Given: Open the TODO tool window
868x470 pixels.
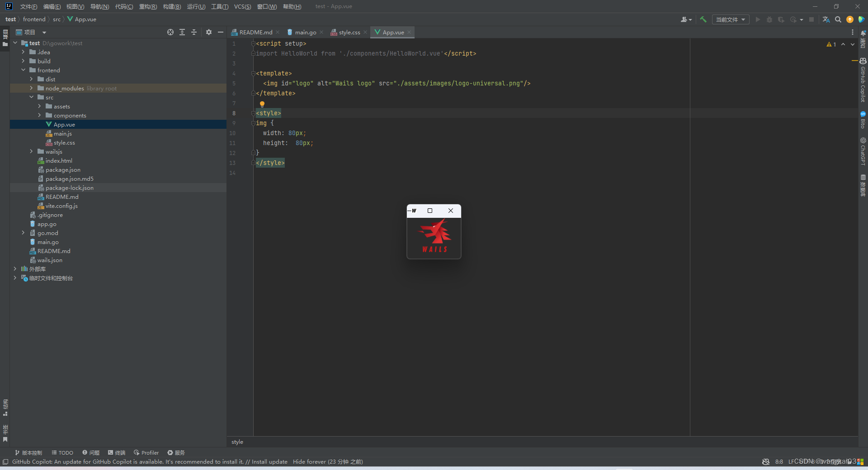Looking at the screenshot, I should (62, 452).
